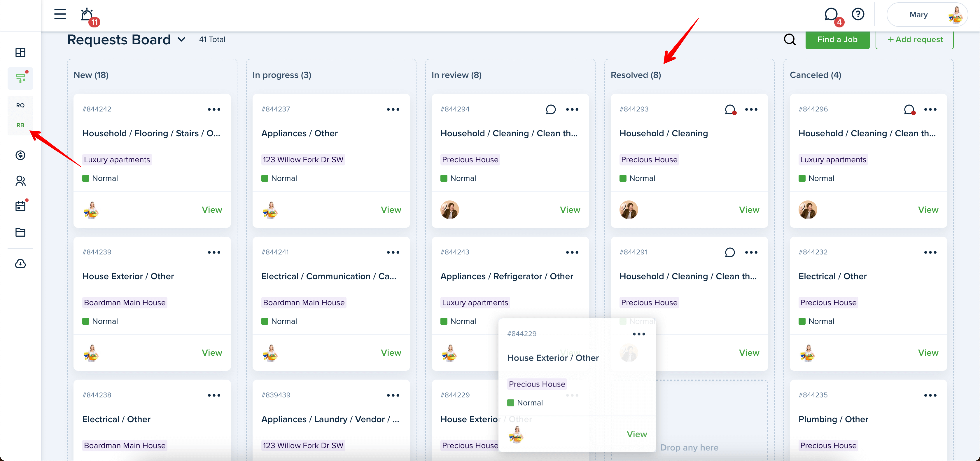Click Precious House tag on #844293
980x461 pixels.
(649, 160)
